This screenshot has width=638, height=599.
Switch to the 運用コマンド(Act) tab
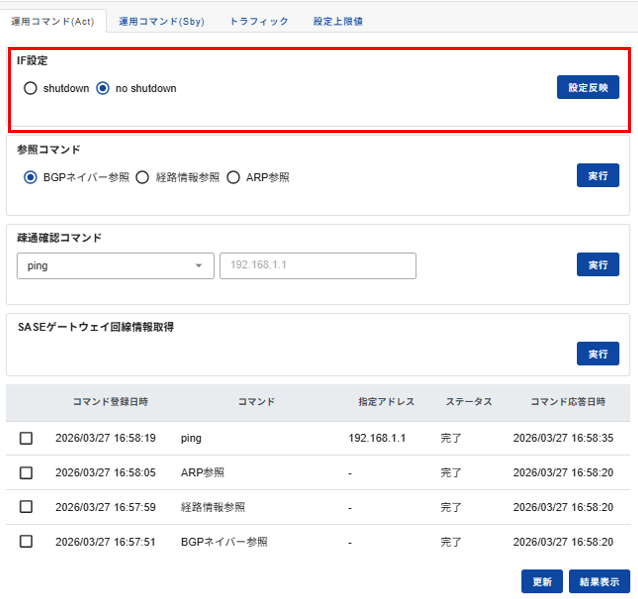[53, 20]
